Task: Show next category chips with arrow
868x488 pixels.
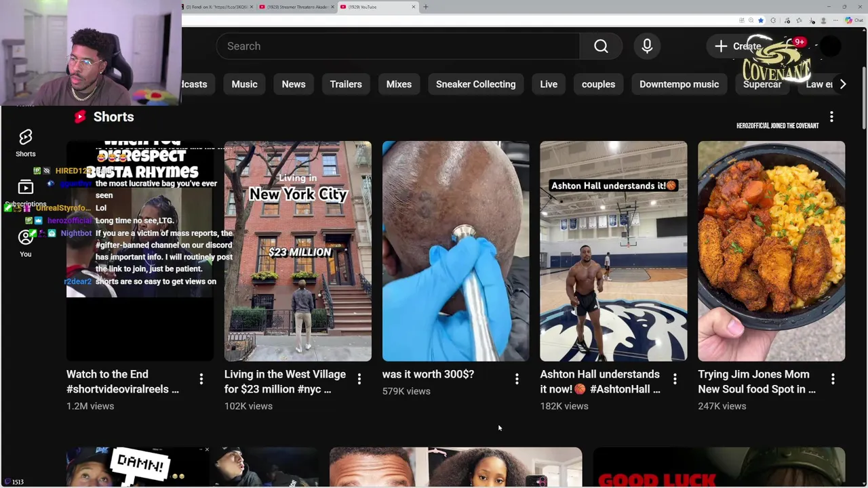Action: point(842,84)
